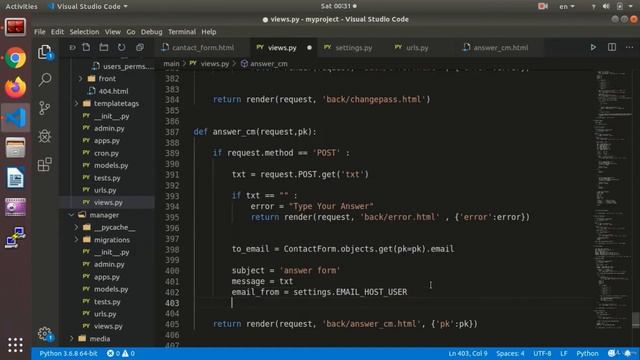Open the Debug menu

click(151, 32)
